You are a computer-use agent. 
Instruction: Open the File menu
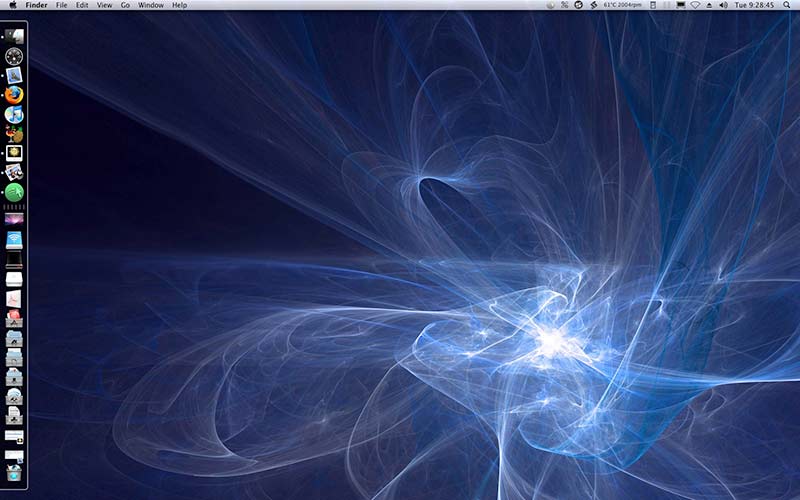click(x=62, y=5)
